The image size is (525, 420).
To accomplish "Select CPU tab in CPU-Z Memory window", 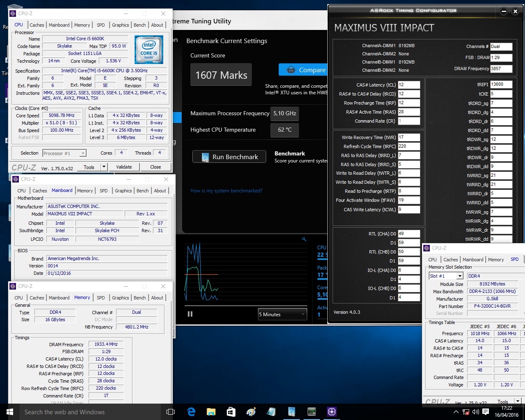I will (19, 298).
